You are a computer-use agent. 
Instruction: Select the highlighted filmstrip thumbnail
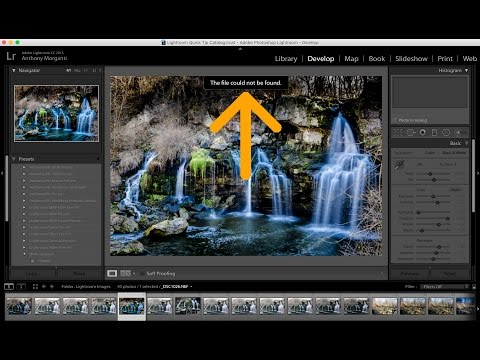pyautogui.click(x=132, y=306)
